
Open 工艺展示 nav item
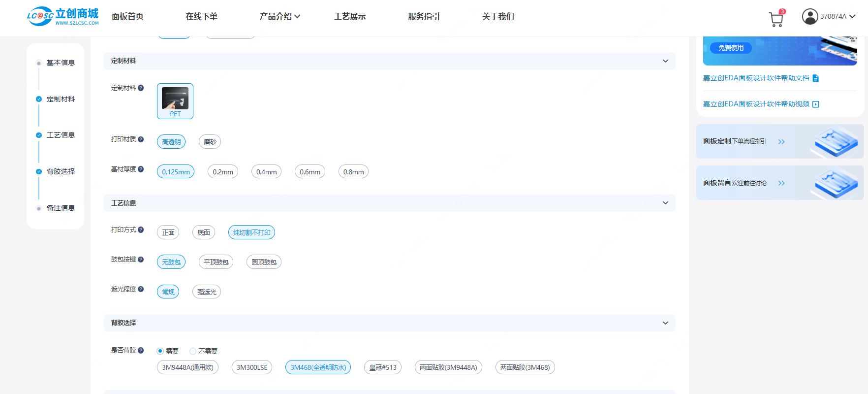pos(350,16)
